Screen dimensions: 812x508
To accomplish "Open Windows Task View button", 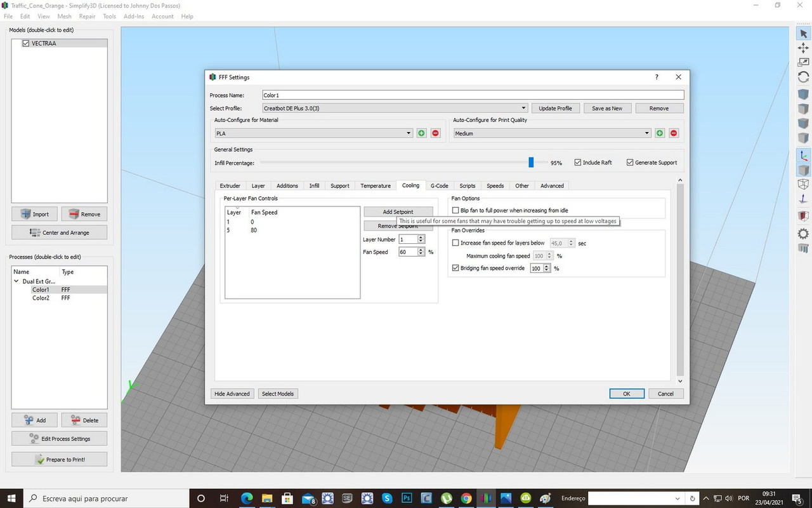I will point(224,498).
